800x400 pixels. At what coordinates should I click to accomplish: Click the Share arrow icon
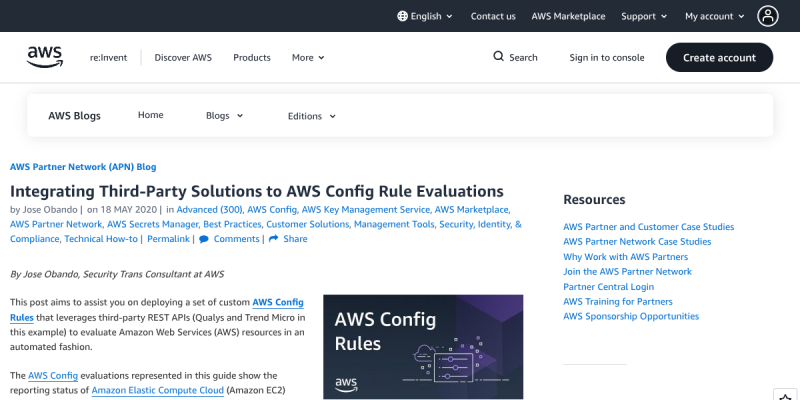[x=273, y=239]
